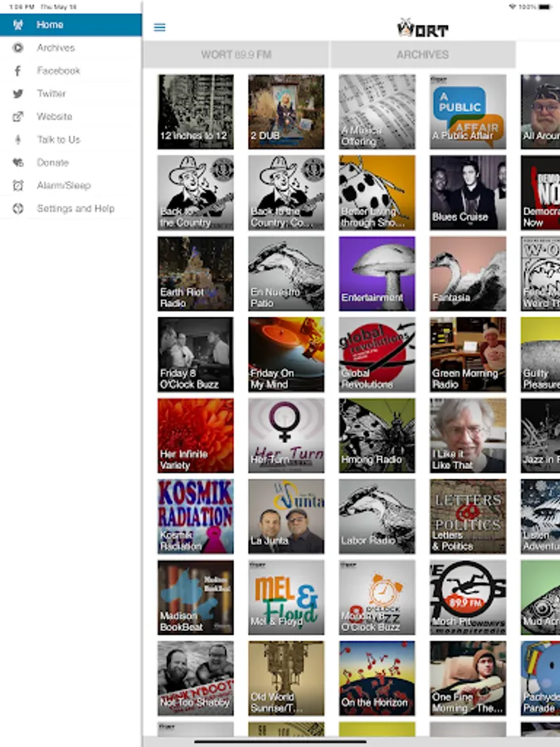Open the Her Turn show tile
The width and height of the screenshot is (560, 747).
[286, 436]
